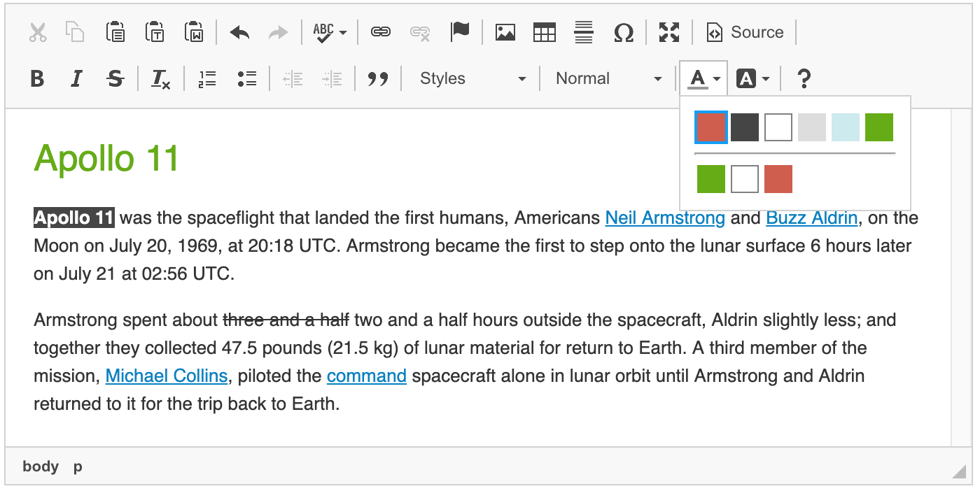Open the Michael Collins link
Screen dimensions: 980x491
(167, 376)
